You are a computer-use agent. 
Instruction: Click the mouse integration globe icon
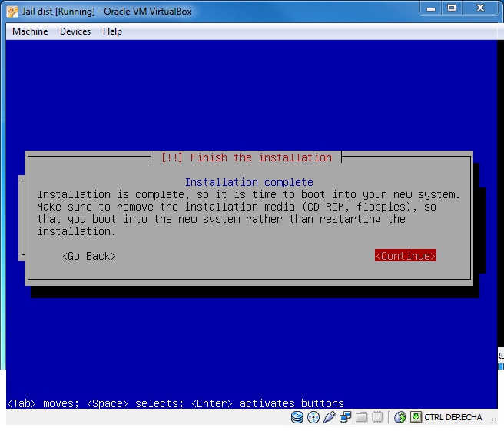click(x=400, y=417)
